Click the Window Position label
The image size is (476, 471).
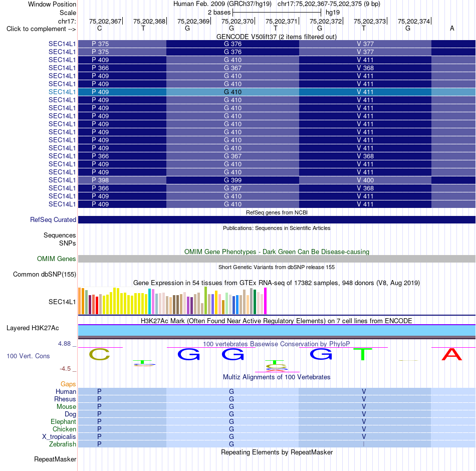click(x=52, y=4)
